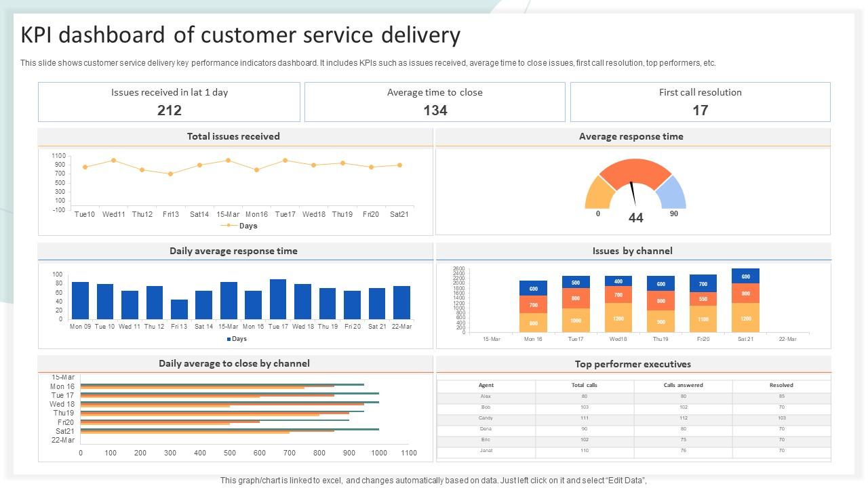Toggle the orange gauge zone segment

click(634, 168)
